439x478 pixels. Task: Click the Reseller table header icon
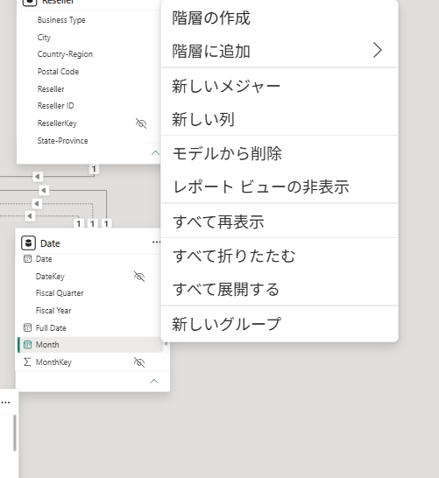pyautogui.click(x=29, y=2)
